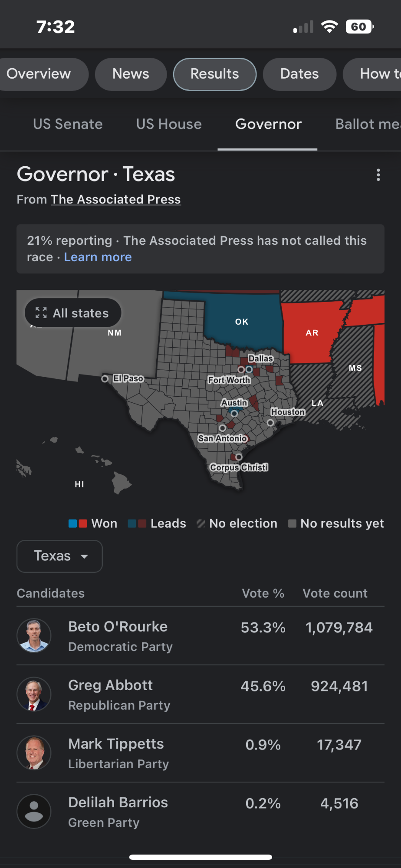Tap the dropdown arrow next to Texas
401x868 pixels.
click(84, 556)
